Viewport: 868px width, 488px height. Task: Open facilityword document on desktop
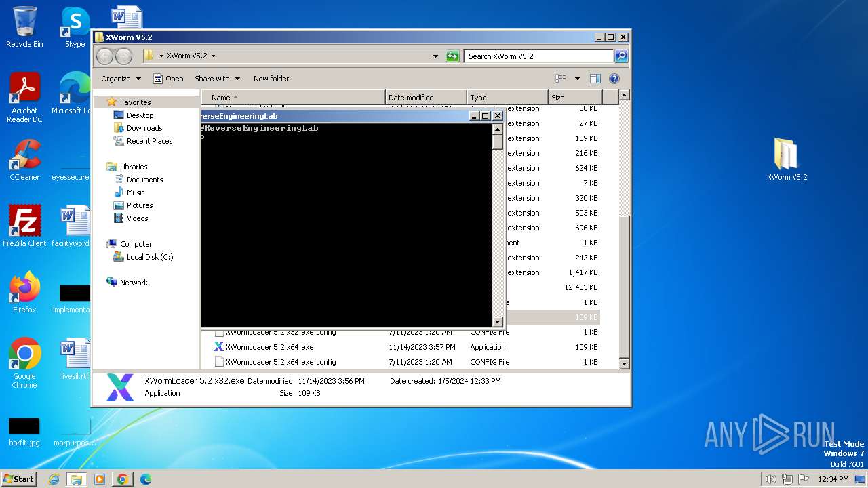[x=71, y=226]
